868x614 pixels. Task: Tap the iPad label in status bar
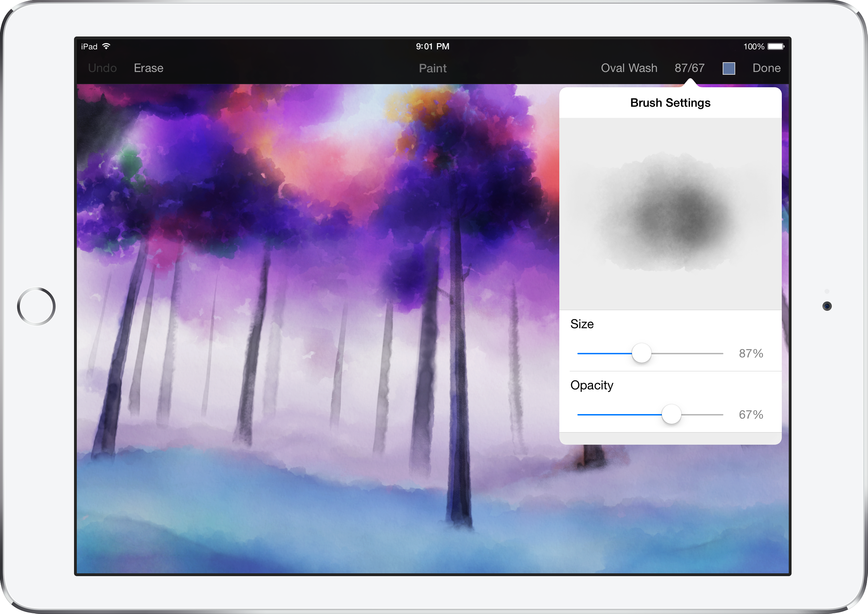pos(89,46)
